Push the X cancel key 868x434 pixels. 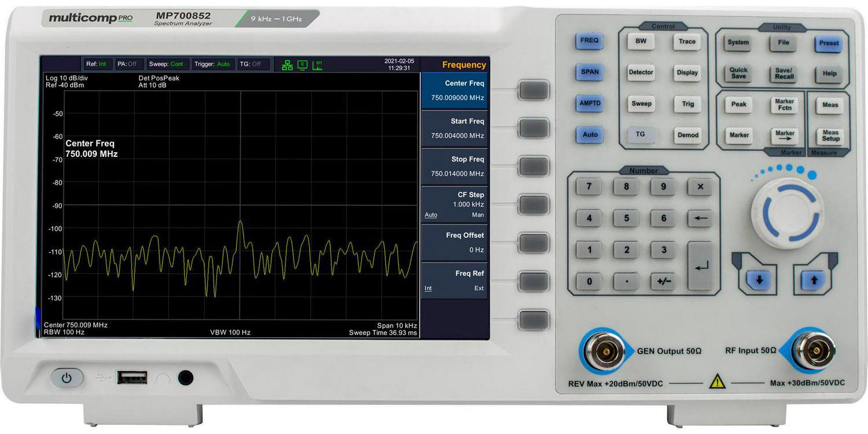(700, 187)
